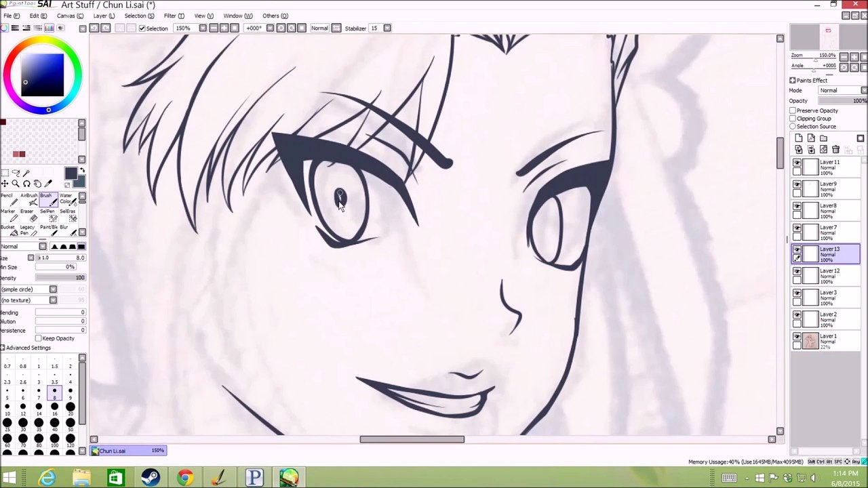The width and height of the screenshot is (868, 488).
Task: Open Google Chrome from the taskbar
Action: (x=184, y=478)
